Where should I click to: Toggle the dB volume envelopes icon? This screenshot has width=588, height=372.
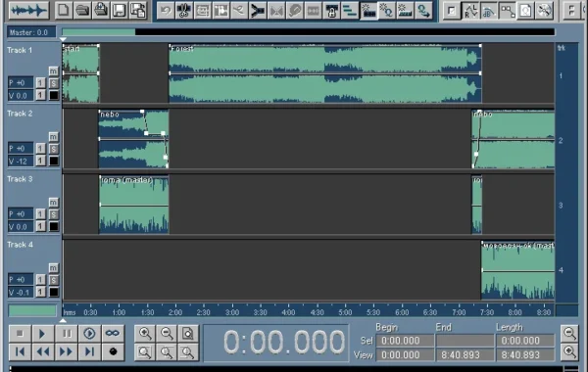(x=489, y=11)
